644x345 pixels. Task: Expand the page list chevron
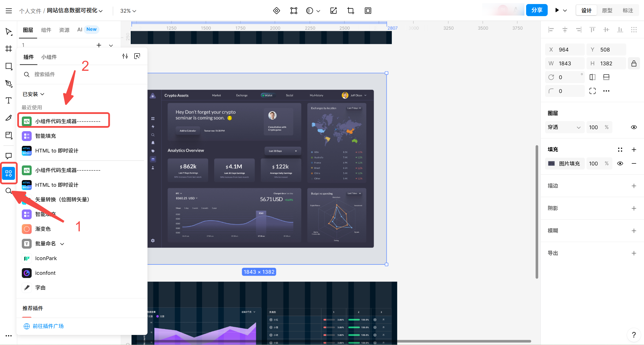tap(111, 45)
